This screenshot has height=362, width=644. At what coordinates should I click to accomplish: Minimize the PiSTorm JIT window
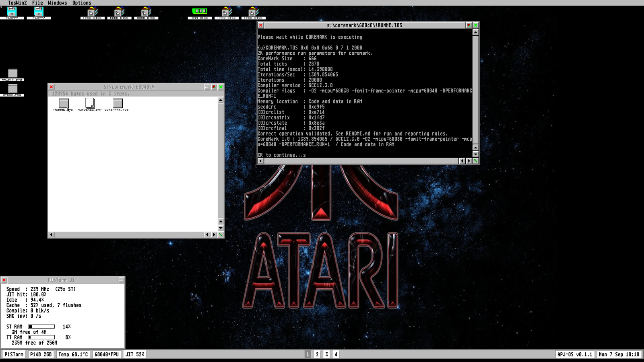pos(121,280)
